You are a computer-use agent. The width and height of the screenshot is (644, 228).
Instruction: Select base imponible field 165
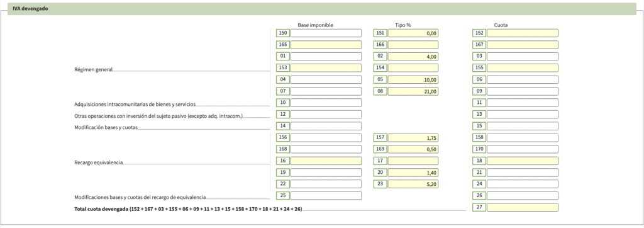(x=326, y=45)
